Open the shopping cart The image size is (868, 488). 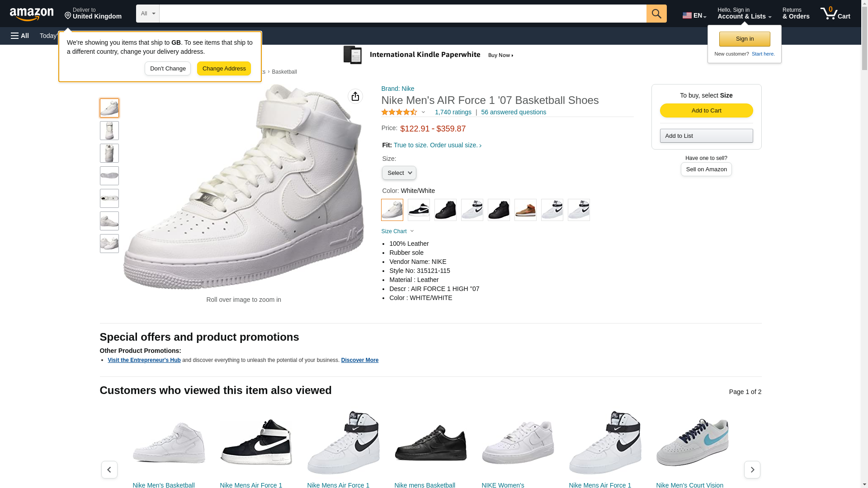pyautogui.click(x=835, y=14)
